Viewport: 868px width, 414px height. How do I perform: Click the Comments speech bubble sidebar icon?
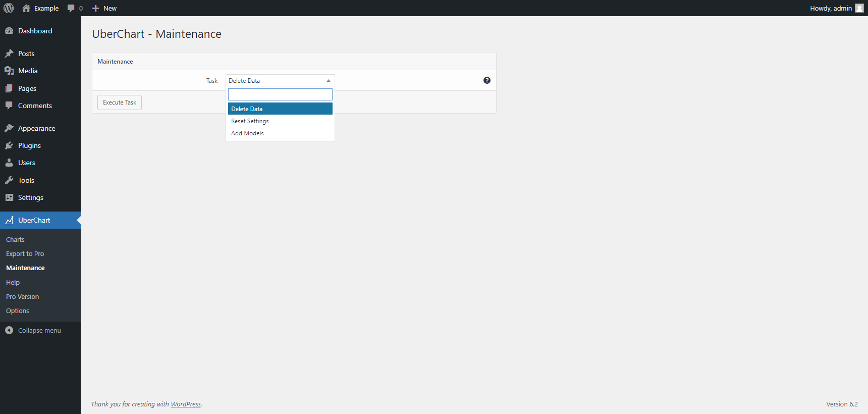[x=9, y=106]
